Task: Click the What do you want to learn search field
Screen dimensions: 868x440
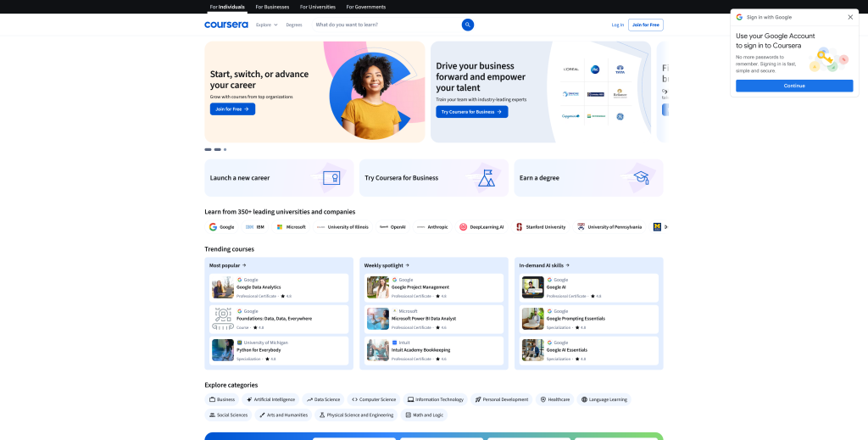Action: pyautogui.click(x=387, y=25)
